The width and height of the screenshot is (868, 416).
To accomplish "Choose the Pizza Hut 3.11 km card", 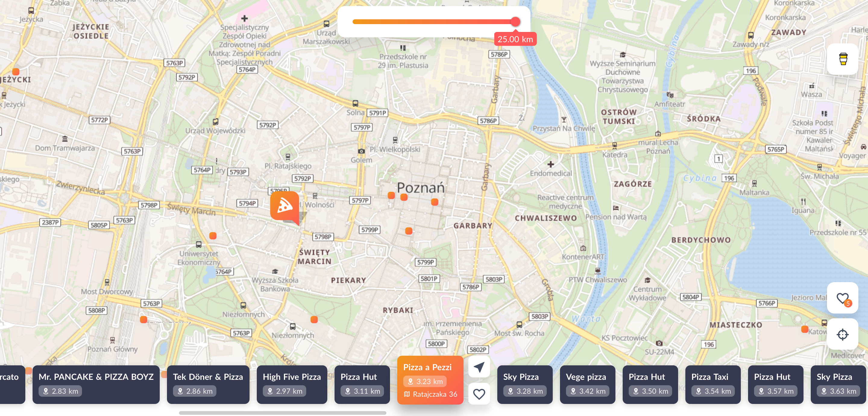I will pyautogui.click(x=362, y=384).
